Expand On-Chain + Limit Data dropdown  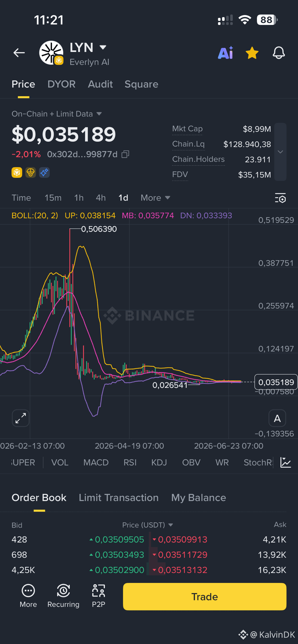[x=57, y=114]
